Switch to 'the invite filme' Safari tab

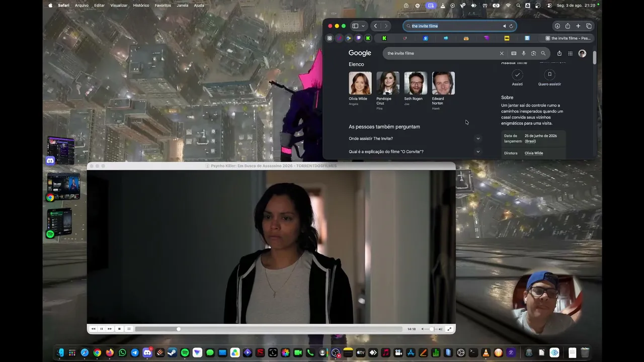[x=569, y=38]
